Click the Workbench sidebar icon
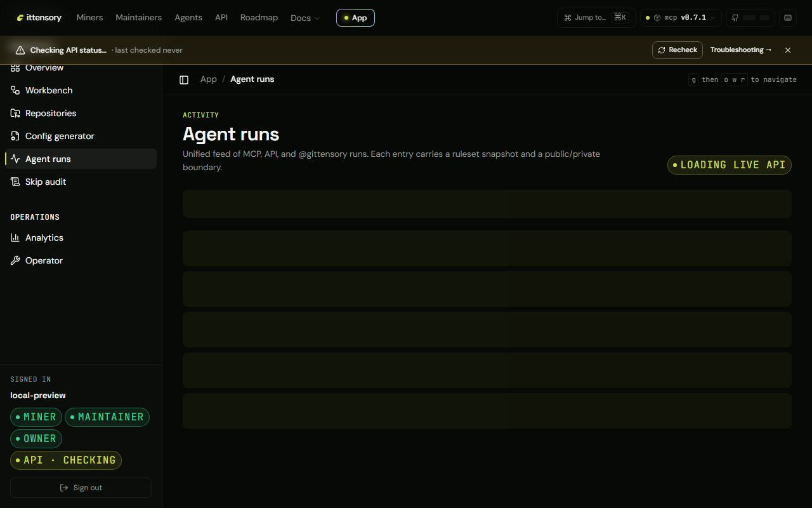 (x=15, y=90)
